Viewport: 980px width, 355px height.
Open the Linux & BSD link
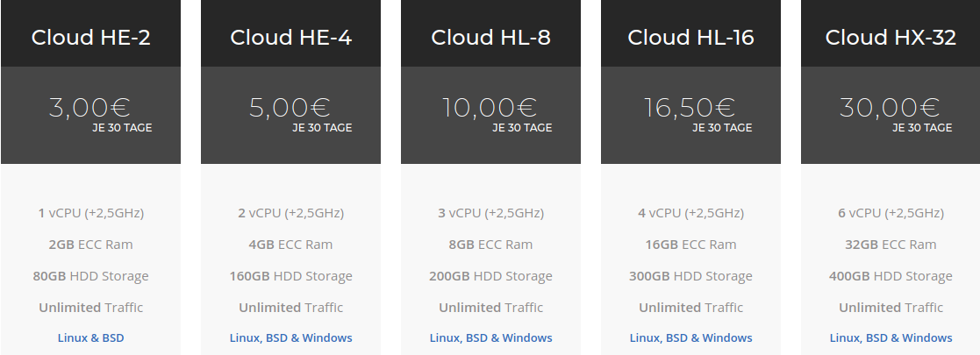point(90,338)
